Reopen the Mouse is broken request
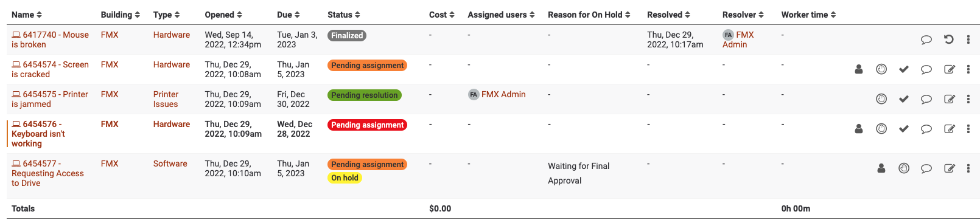 pyautogui.click(x=948, y=40)
